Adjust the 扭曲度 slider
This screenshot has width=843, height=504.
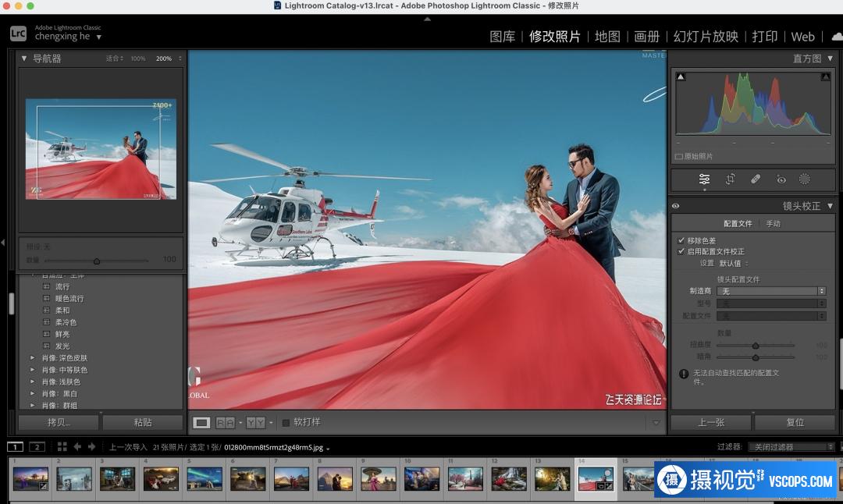[756, 346]
